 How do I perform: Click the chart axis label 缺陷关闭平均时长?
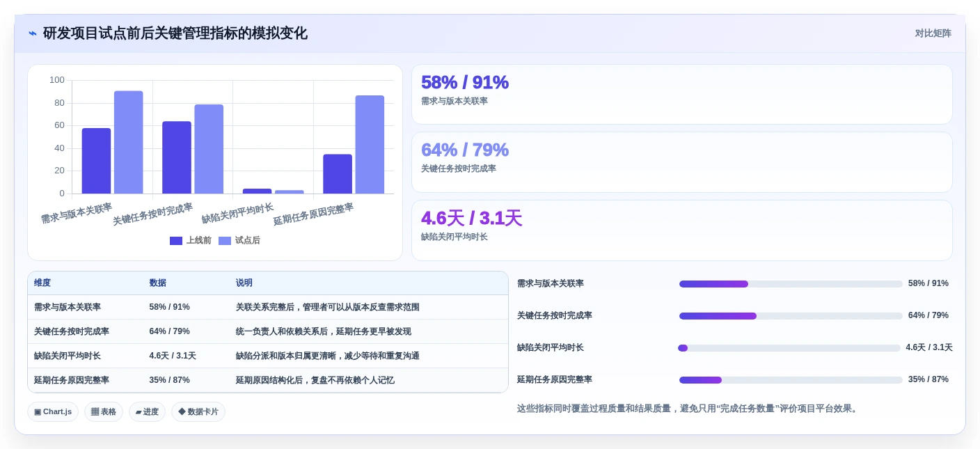(237, 214)
